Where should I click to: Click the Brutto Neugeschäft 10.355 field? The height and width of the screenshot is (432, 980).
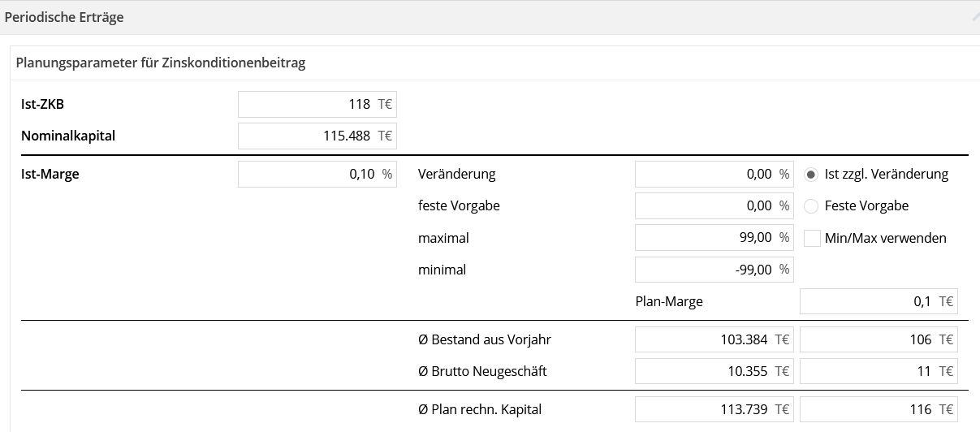714,371
